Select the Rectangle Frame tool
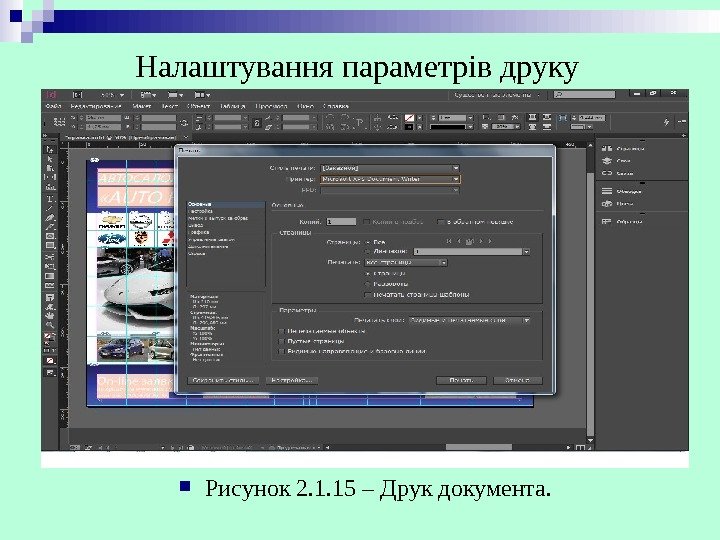720x540 pixels. tap(50, 236)
